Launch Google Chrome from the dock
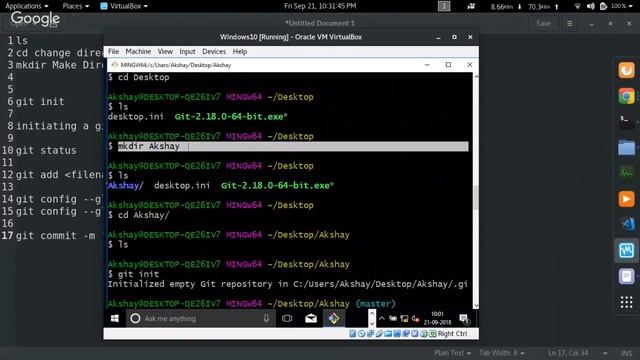640x360 pixels. (626, 96)
